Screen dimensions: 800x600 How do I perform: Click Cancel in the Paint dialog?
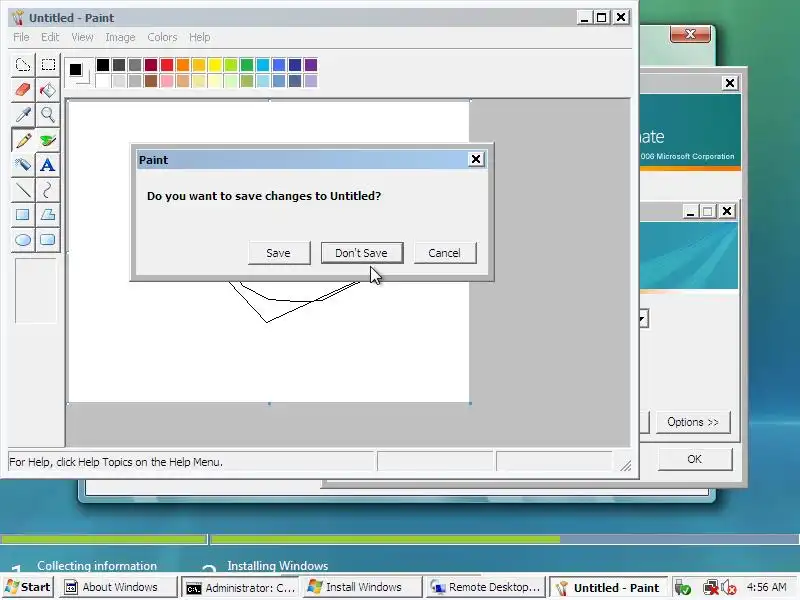click(445, 253)
